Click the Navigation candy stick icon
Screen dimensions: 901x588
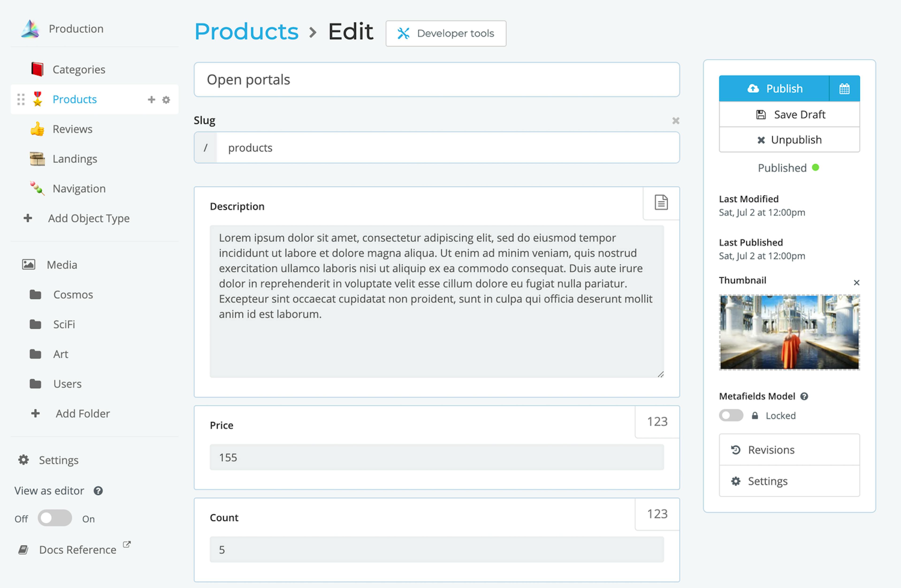coord(37,188)
